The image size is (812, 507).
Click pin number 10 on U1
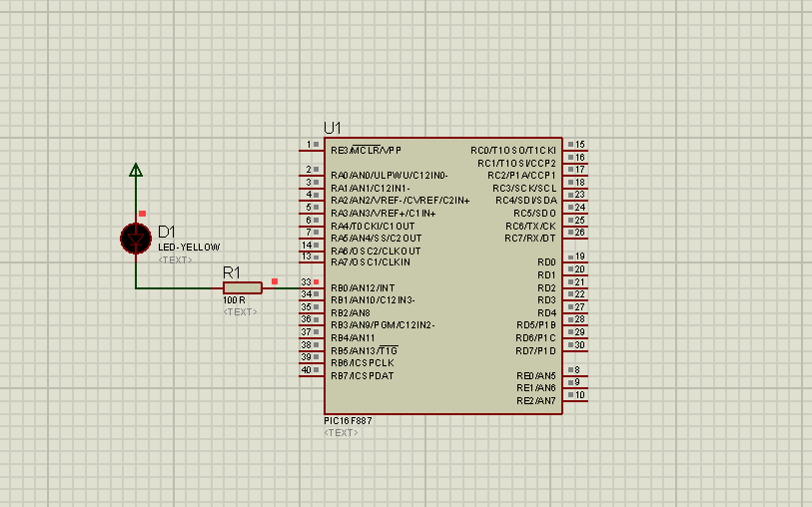580,395
